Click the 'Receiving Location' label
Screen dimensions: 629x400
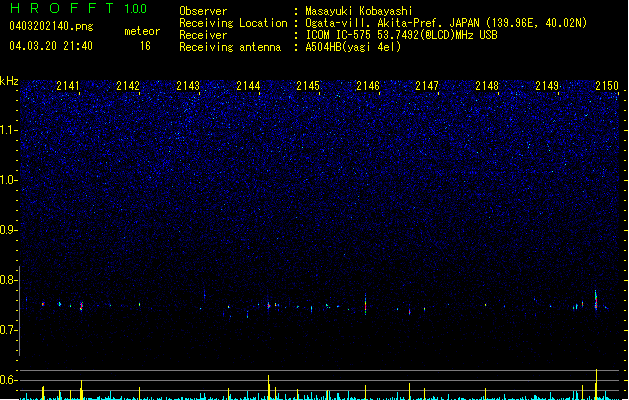coord(233,23)
